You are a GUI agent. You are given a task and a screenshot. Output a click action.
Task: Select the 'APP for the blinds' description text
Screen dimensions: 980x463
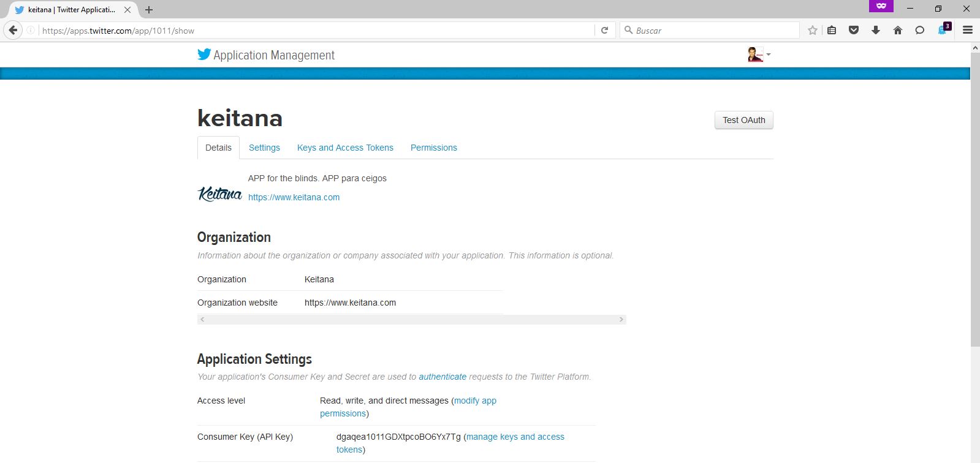pos(317,178)
